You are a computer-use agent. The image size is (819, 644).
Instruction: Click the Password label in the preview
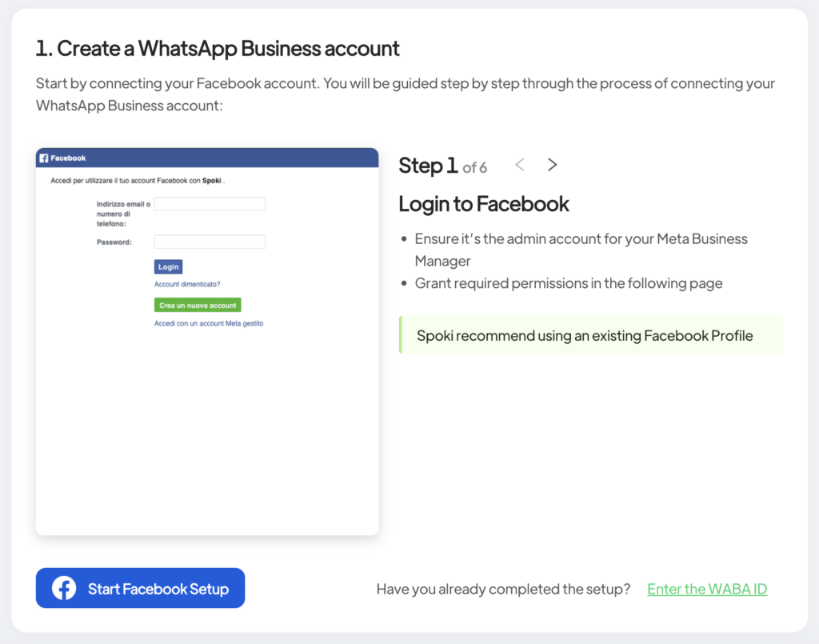click(x=114, y=242)
